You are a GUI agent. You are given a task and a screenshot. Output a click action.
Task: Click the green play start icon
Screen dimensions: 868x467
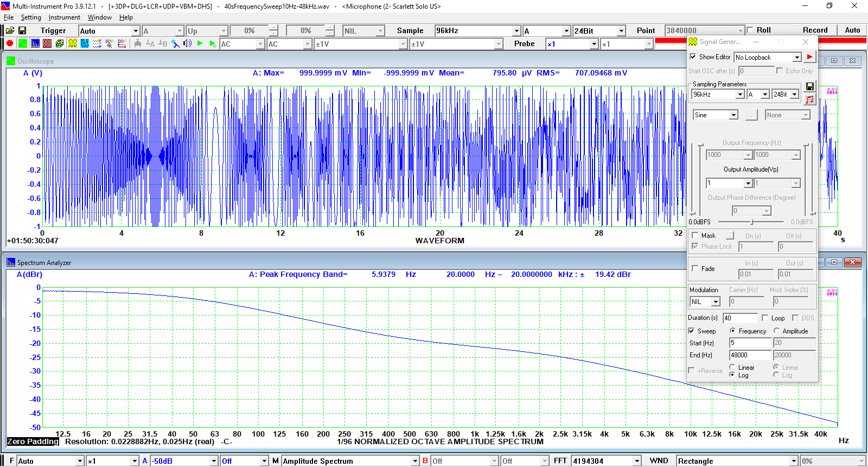[200, 43]
